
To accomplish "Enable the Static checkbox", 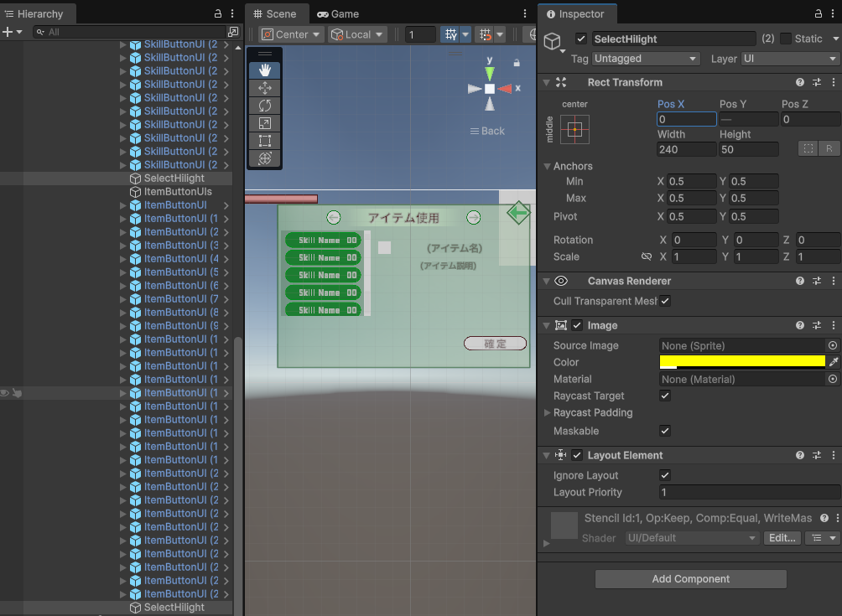I will pos(785,39).
